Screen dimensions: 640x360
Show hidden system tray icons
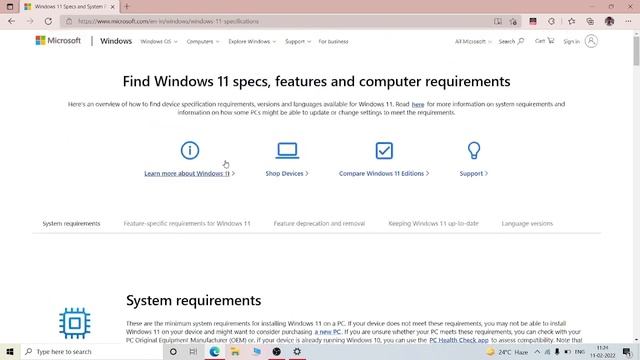click(537, 352)
